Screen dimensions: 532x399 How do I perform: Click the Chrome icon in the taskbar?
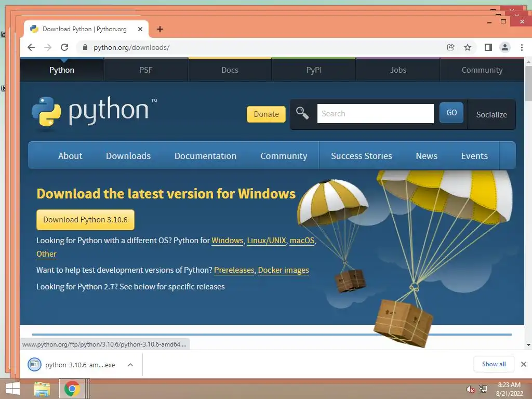pyautogui.click(x=72, y=389)
